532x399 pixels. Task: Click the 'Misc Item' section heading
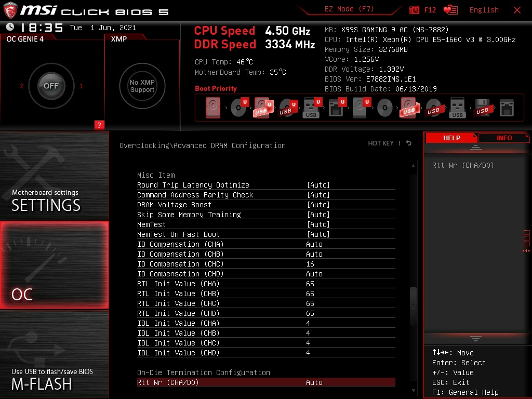(x=156, y=175)
